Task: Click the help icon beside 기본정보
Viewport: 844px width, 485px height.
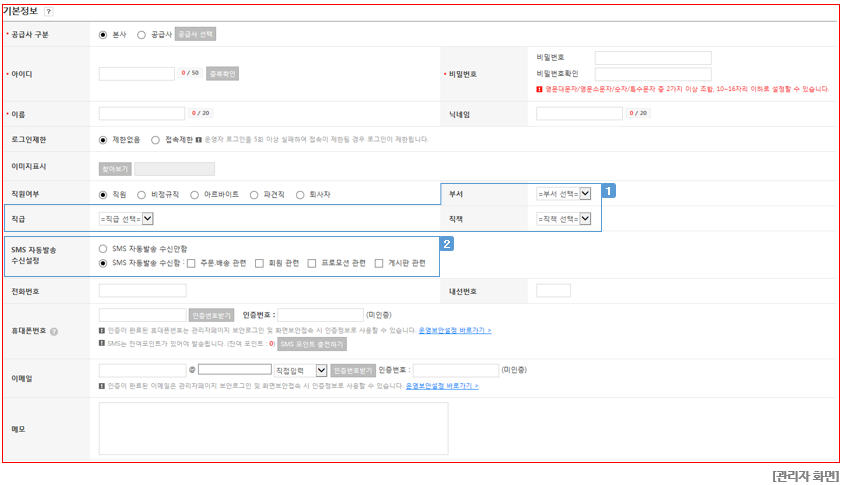Action: click(48, 11)
